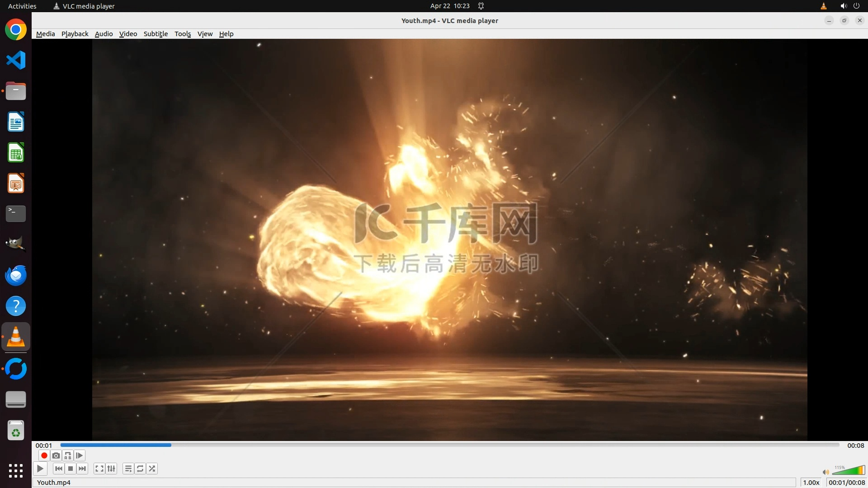
Task: Open the Media menu
Action: [x=45, y=34]
